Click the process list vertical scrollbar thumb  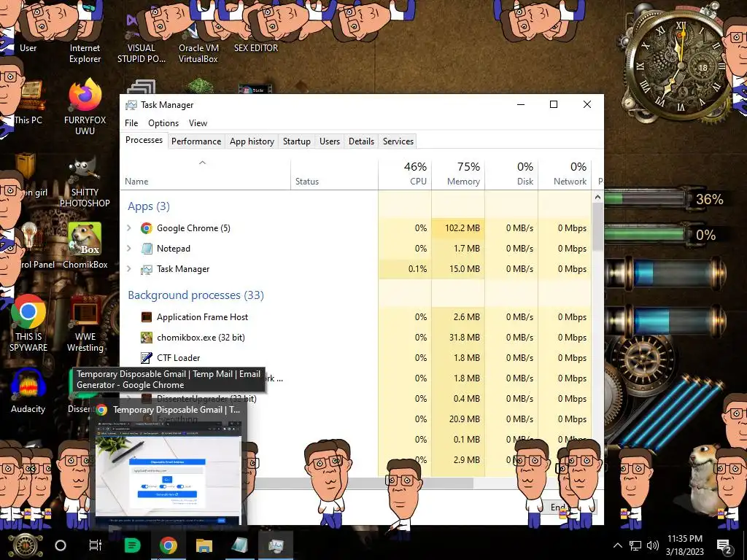(x=597, y=227)
